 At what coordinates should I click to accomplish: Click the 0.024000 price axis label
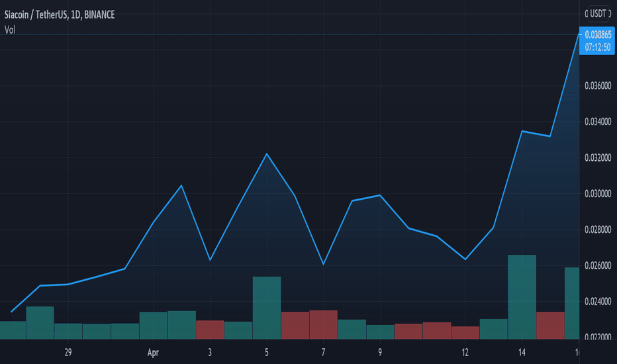[598, 301]
